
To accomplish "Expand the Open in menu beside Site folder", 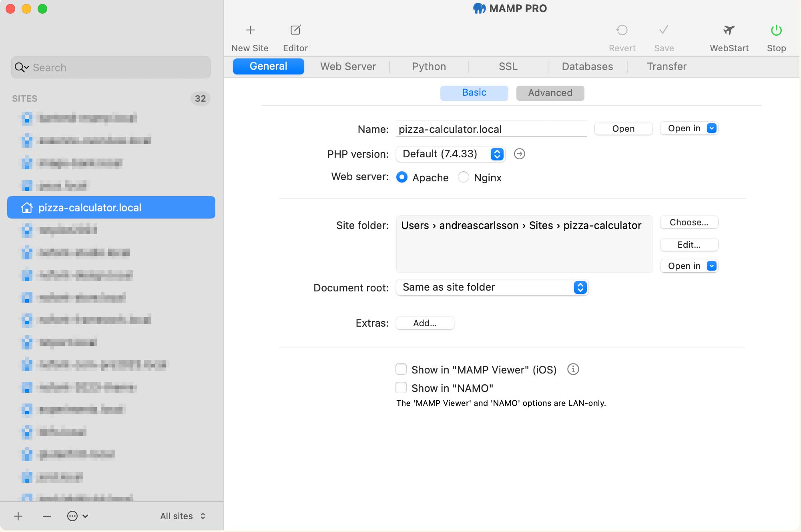I will 689,266.
